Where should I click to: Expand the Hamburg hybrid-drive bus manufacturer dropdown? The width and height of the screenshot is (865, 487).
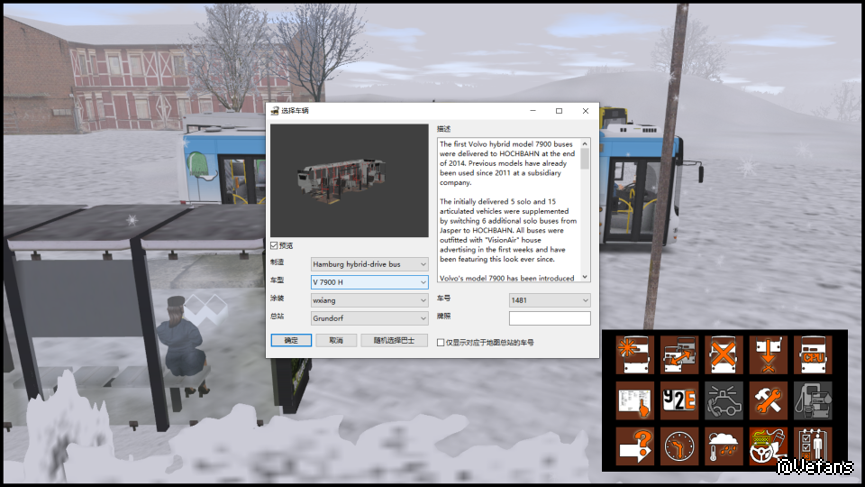pos(369,264)
